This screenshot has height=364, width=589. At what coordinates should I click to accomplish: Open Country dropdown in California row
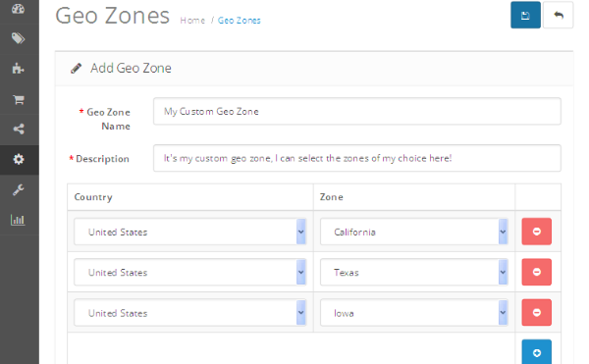click(x=190, y=232)
